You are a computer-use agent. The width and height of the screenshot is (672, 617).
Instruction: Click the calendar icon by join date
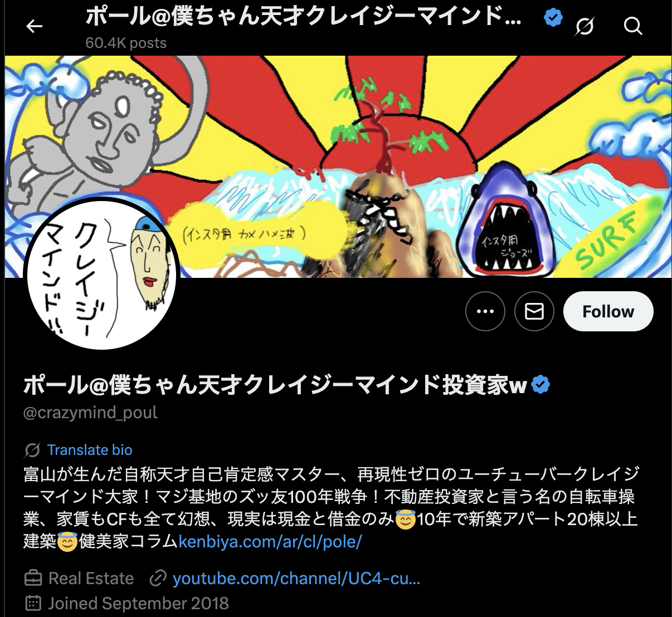33,603
